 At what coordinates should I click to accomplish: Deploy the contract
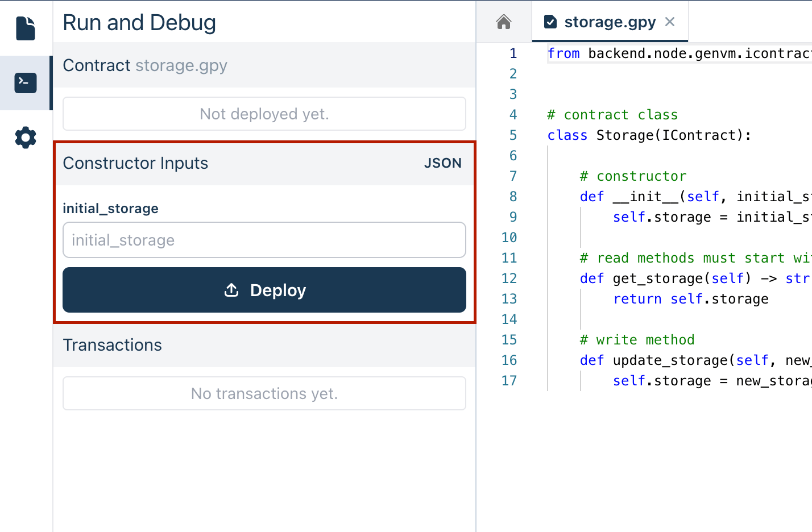(x=264, y=290)
